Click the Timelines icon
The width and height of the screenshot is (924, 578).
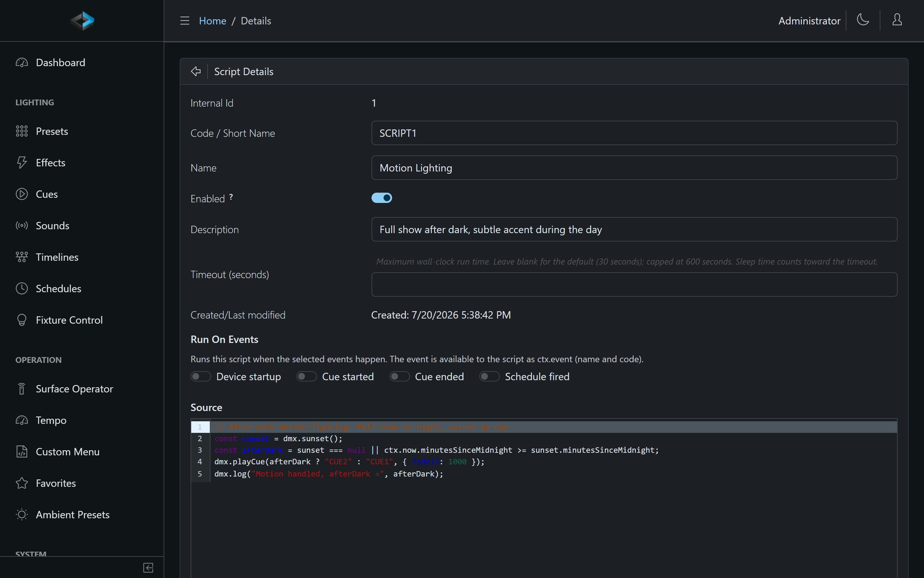(22, 257)
